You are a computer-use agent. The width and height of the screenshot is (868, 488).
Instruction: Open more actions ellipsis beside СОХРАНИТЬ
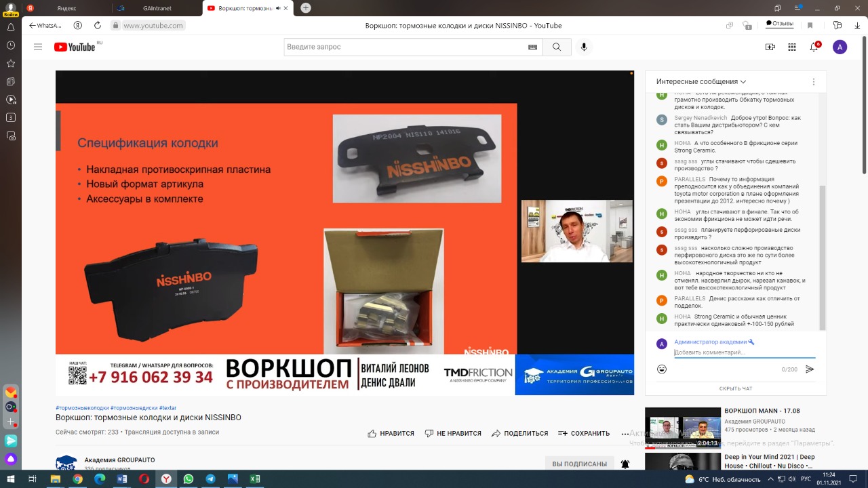[625, 433]
